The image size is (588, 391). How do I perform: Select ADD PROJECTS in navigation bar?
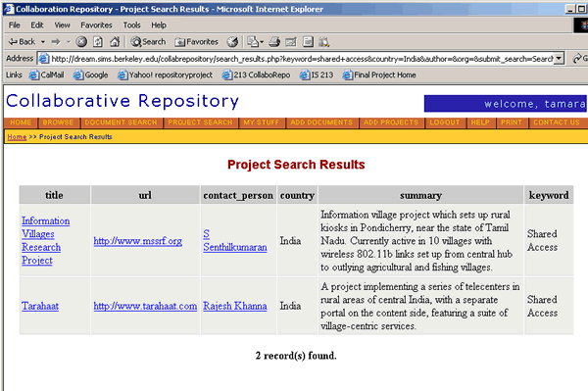coord(391,122)
